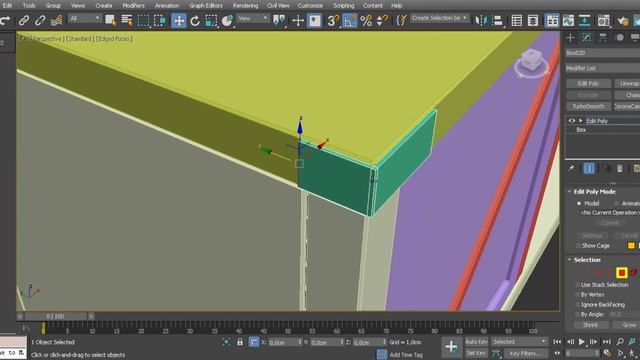Open the Graph Editors menu

click(x=206, y=6)
